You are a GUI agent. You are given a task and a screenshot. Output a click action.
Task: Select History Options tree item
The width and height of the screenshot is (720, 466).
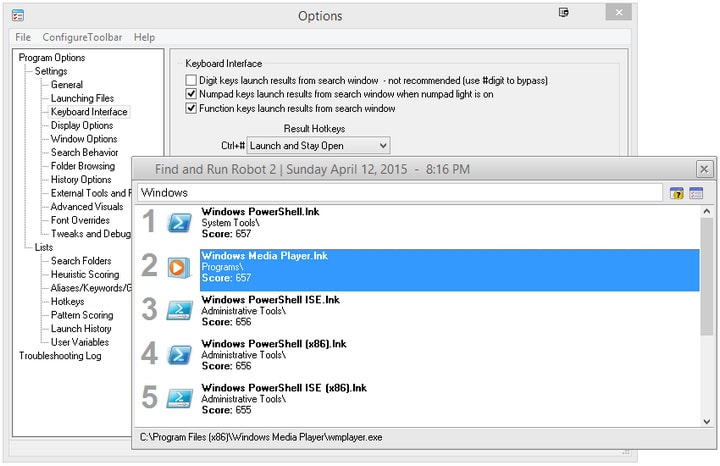[x=81, y=180]
